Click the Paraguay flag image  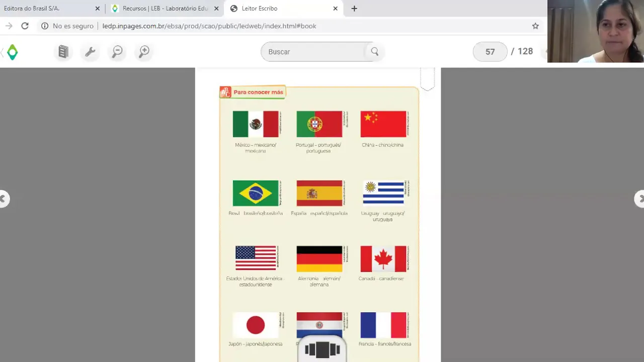319,324
